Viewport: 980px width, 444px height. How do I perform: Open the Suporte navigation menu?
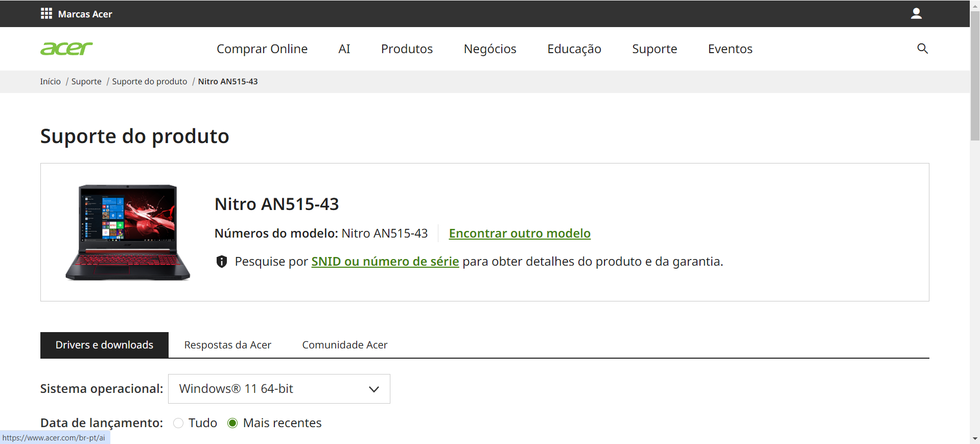tap(655, 49)
